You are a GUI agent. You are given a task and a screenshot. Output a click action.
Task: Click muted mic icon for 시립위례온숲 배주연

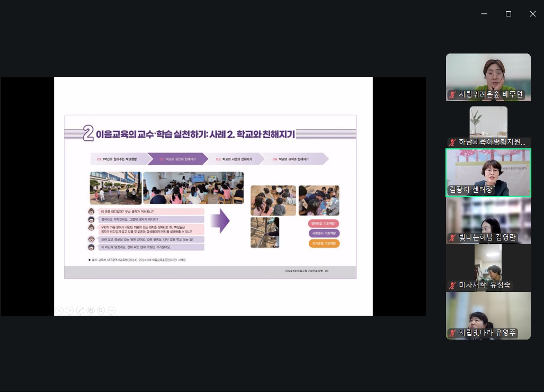pyautogui.click(x=452, y=95)
